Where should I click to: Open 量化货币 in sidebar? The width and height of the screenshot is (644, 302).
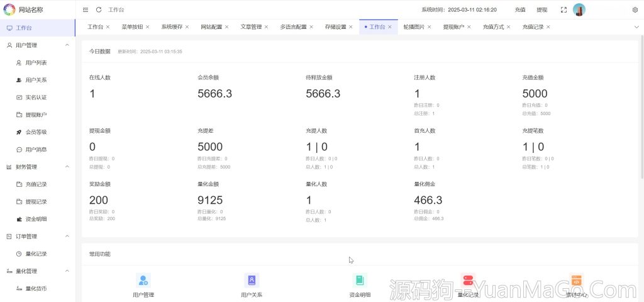pos(38,288)
